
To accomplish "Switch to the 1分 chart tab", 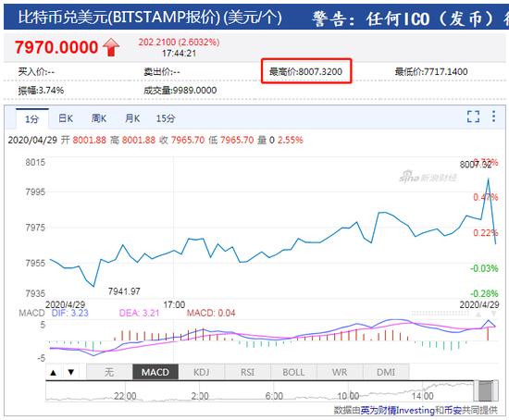I will point(32,119).
